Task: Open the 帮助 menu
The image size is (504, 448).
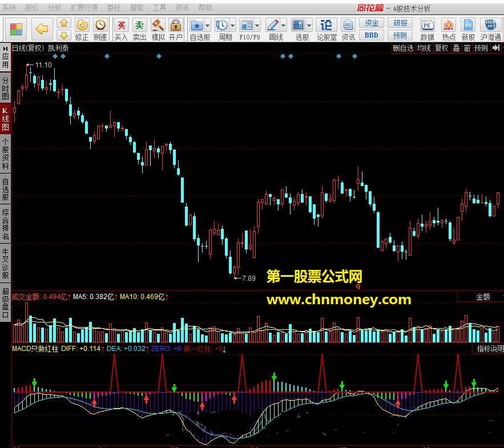Action: [x=205, y=7]
